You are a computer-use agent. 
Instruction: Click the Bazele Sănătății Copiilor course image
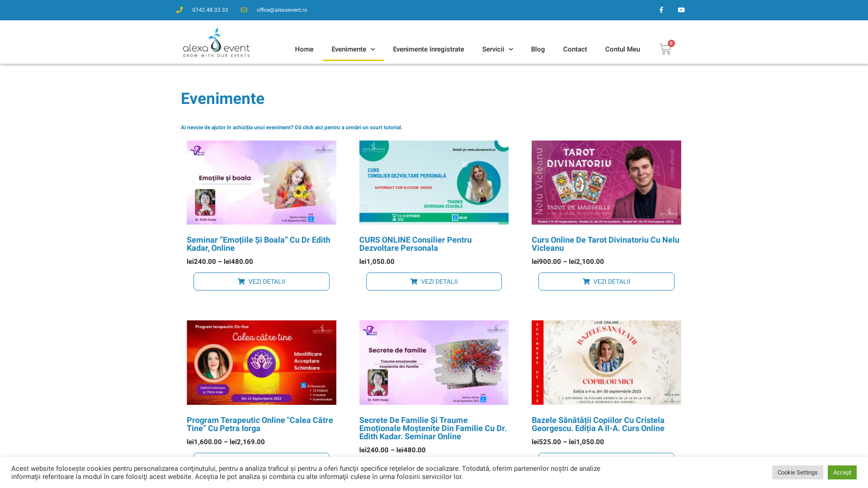click(x=606, y=362)
